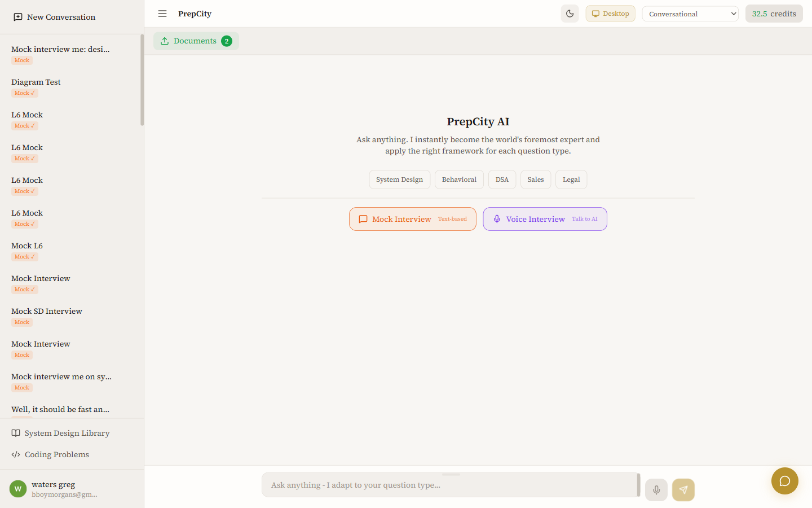Select the Sales topic chip
The image size is (812, 508).
tap(536, 179)
